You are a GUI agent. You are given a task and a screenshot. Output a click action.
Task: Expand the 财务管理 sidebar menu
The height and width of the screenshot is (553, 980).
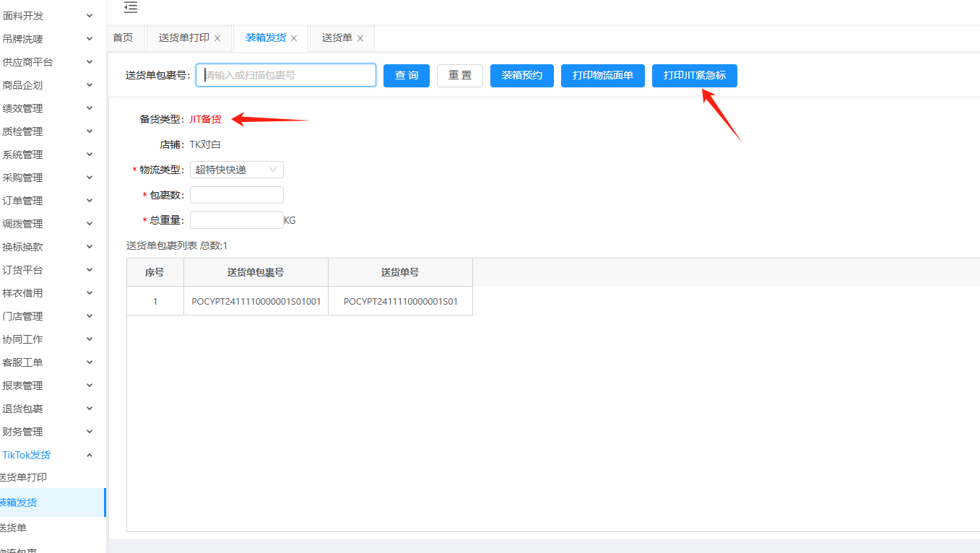click(x=48, y=432)
